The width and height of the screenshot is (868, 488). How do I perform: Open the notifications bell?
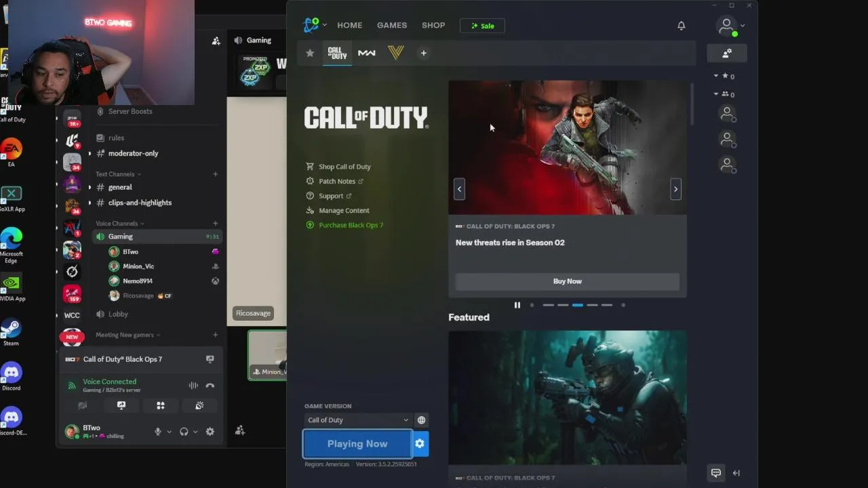682,26
